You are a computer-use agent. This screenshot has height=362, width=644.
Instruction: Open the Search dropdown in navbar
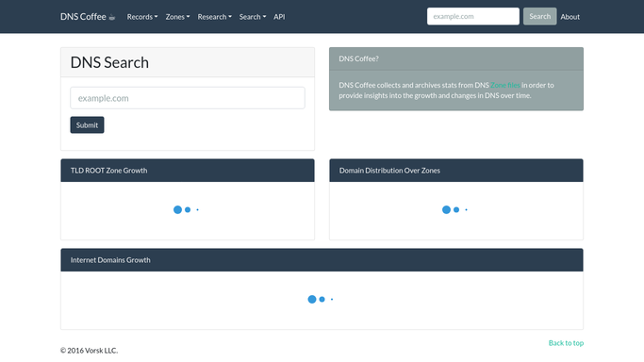coord(253,17)
